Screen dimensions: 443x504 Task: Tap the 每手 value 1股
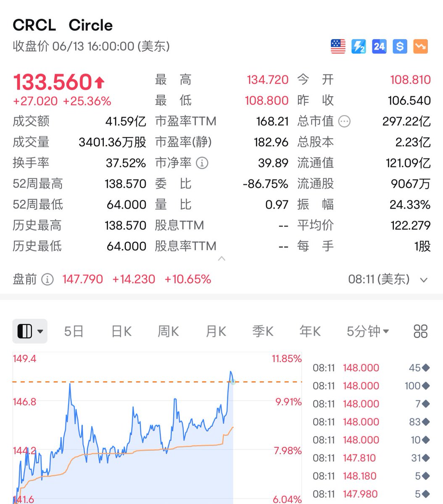click(422, 246)
